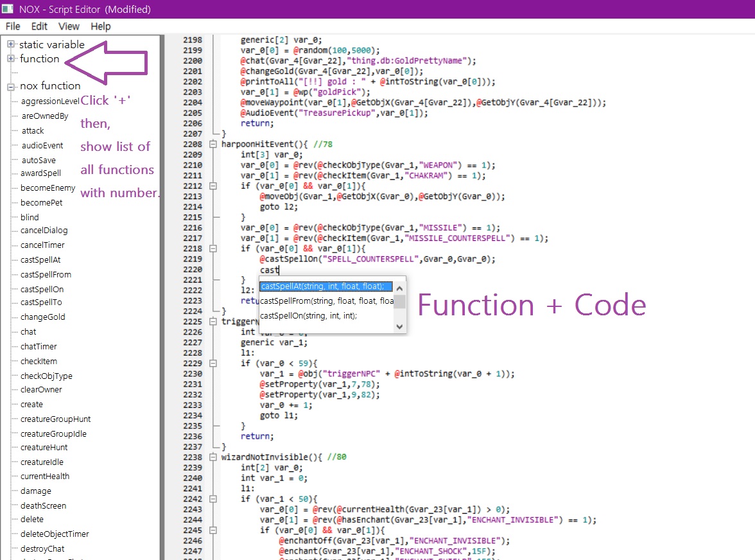Select blind in function list
Screen dimensions: 755x560
[30, 217]
